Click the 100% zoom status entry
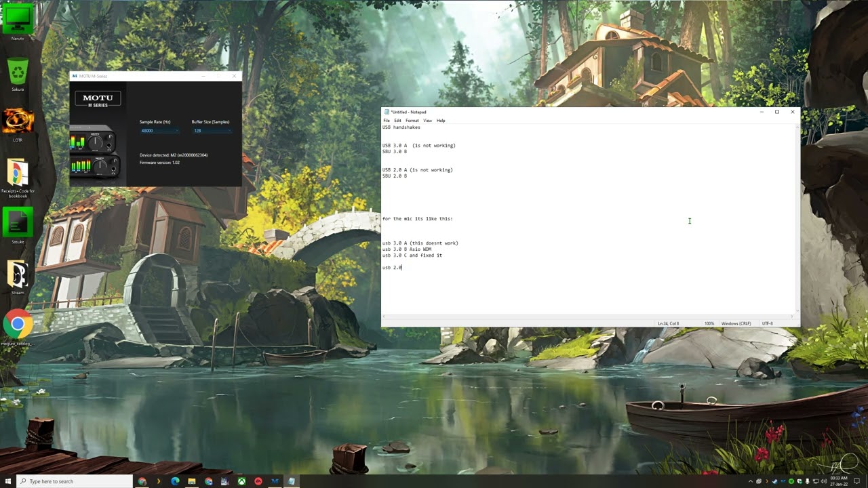The image size is (868, 488). click(x=709, y=323)
